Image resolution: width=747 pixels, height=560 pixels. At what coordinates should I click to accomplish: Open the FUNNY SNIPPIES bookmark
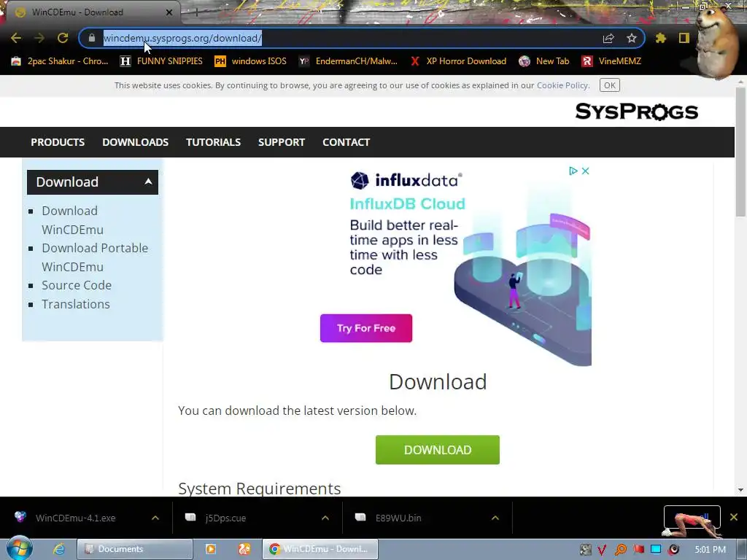(x=161, y=61)
